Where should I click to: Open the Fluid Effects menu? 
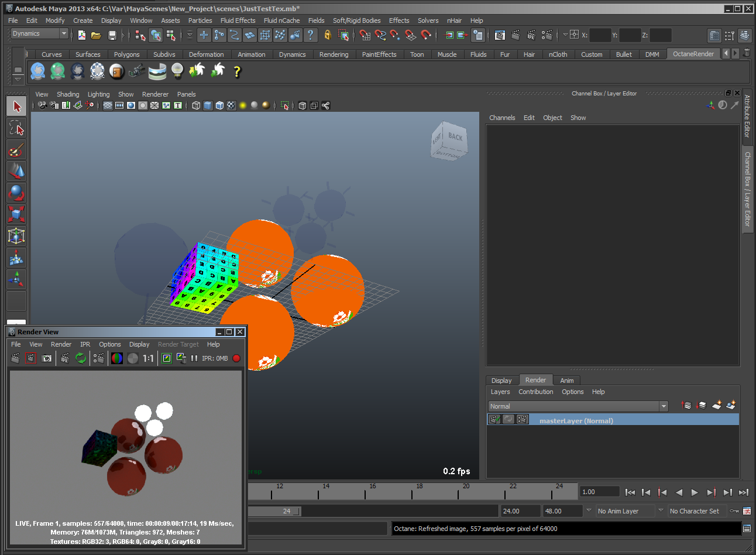(238, 20)
